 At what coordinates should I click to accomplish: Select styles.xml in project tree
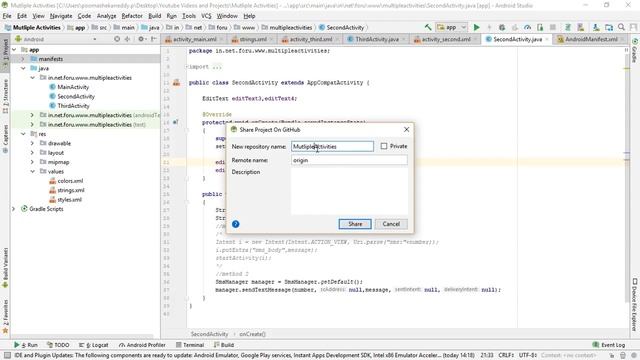pos(70,200)
